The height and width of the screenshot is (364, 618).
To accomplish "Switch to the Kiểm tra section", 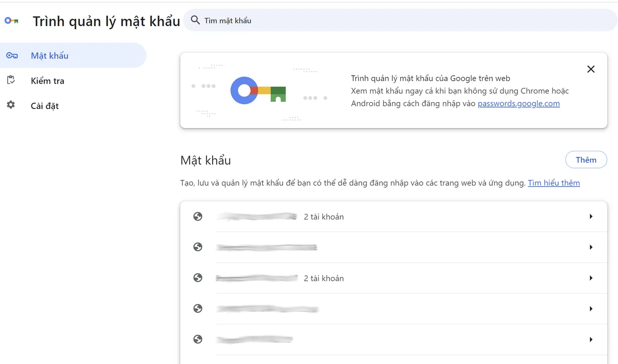I will pos(47,80).
